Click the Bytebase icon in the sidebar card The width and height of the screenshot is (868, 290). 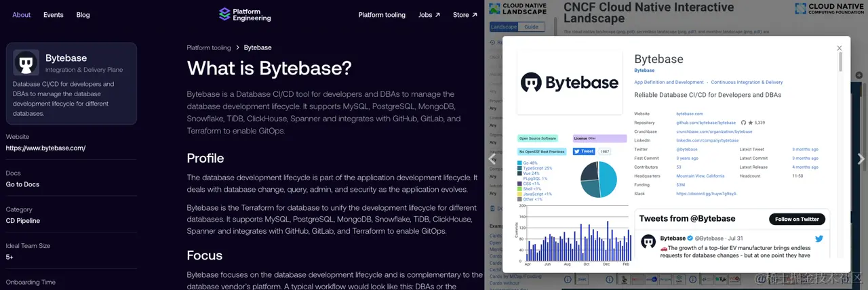[26, 63]
